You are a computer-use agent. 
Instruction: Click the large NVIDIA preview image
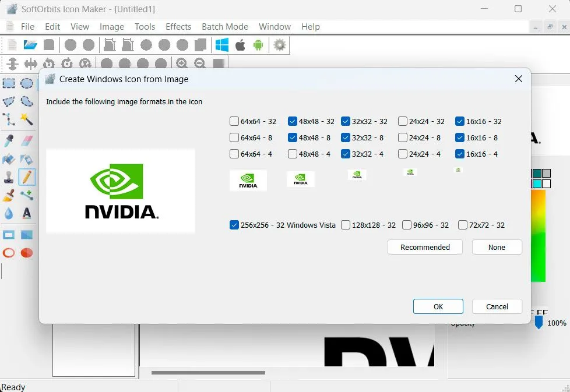[x=121, y=190]
